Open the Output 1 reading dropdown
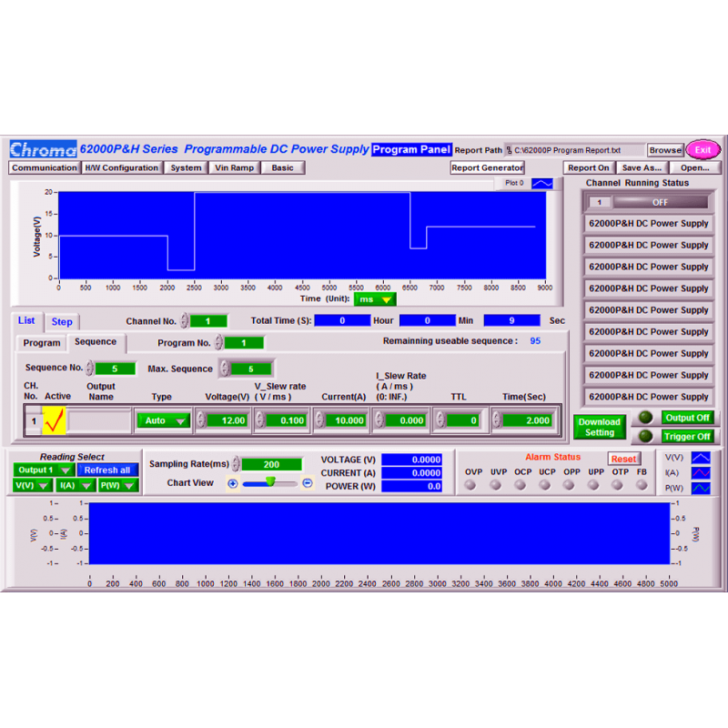Screen dimensions: 728x728 (44, 470)
